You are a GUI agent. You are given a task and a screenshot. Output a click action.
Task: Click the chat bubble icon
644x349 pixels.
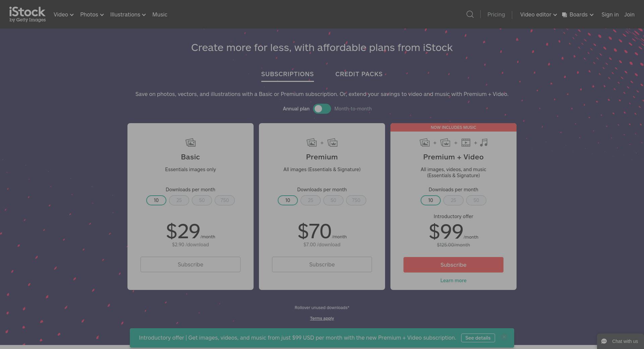tap(604, 341)
